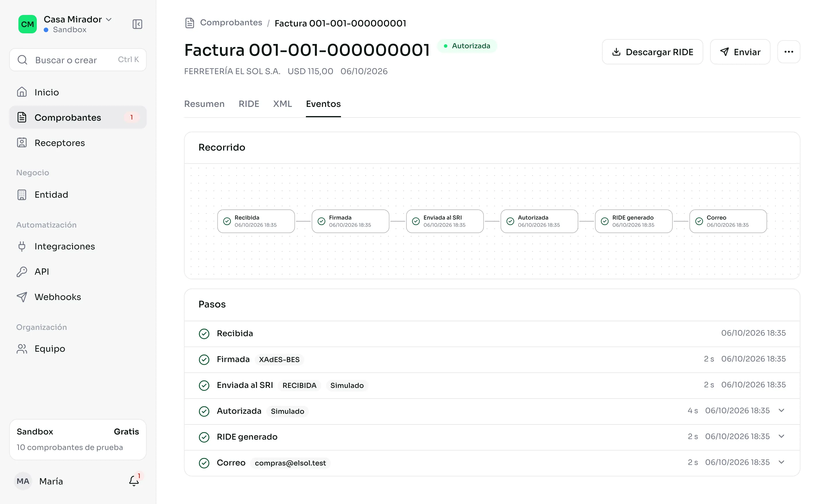Open the Casa Mirador organization dropdown

(x=78, y=20)
